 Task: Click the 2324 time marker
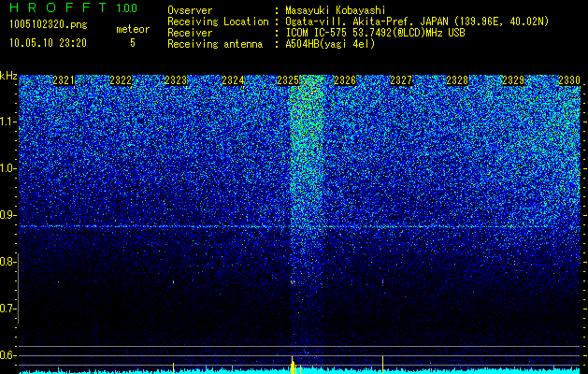pos(233,80)
